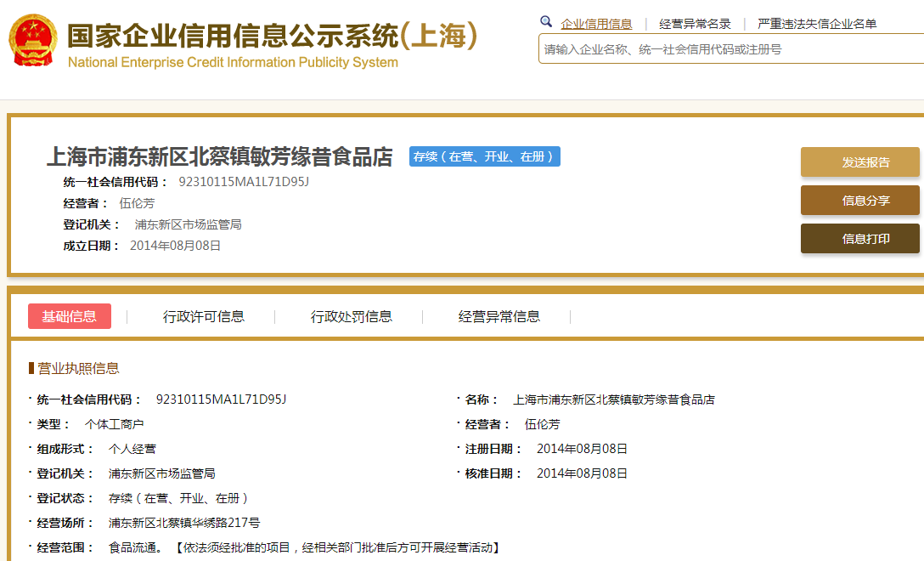
Task: Click the 注册日期 value 2014年08月08日
Action: click(x=582, y=449)
